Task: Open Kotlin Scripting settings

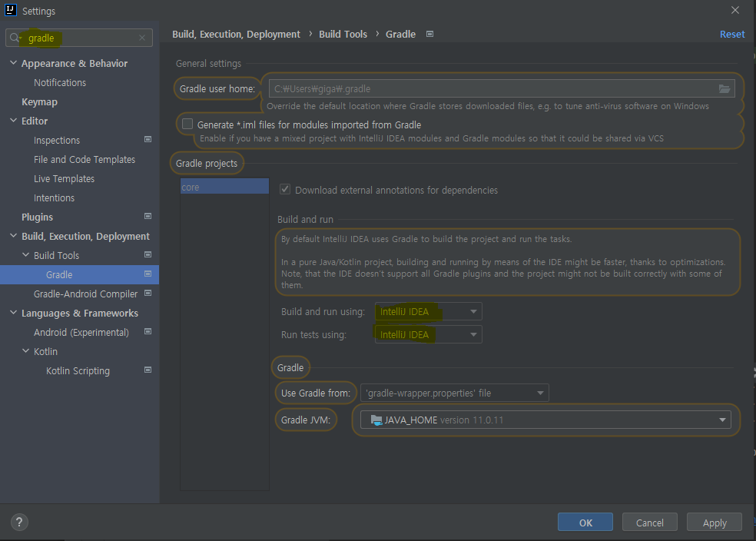Action: click(78, 371)
